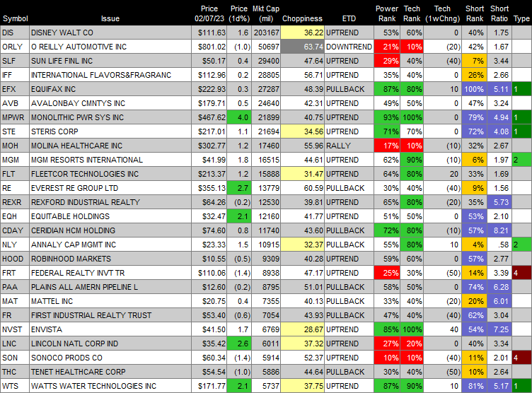532x393 pixels.
Task: Click the Symbol column header
Action: tap(15, 18)
